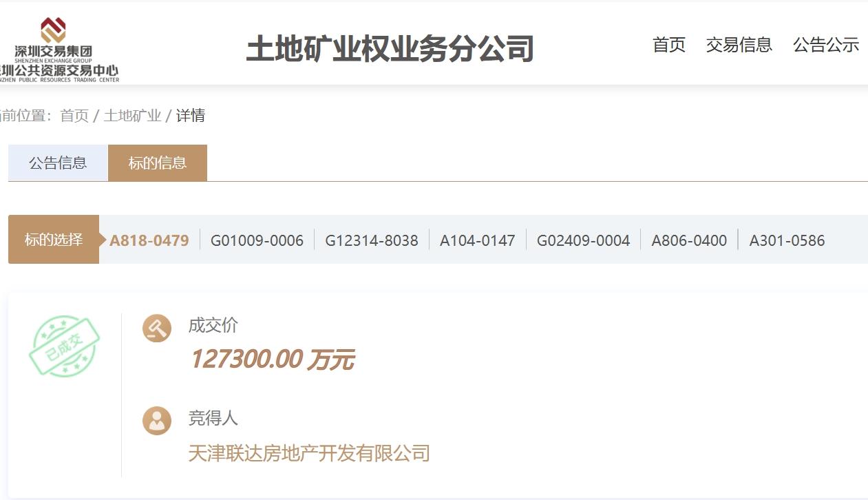Image resolution: width=868 pixels, height=500 pixels.
Task: Switch to the 公告信息 tab
Action: click(x=58, y=163)
